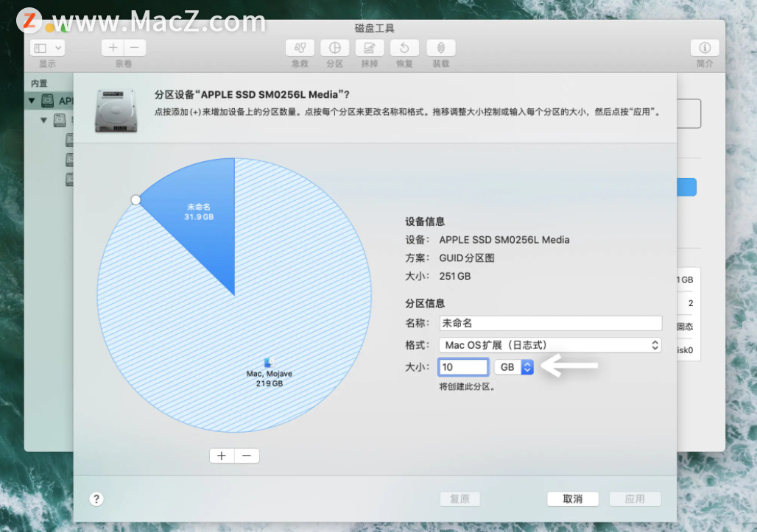
Task: Click the device name APPLE SSD SM0256L Media
Action: 504,240
